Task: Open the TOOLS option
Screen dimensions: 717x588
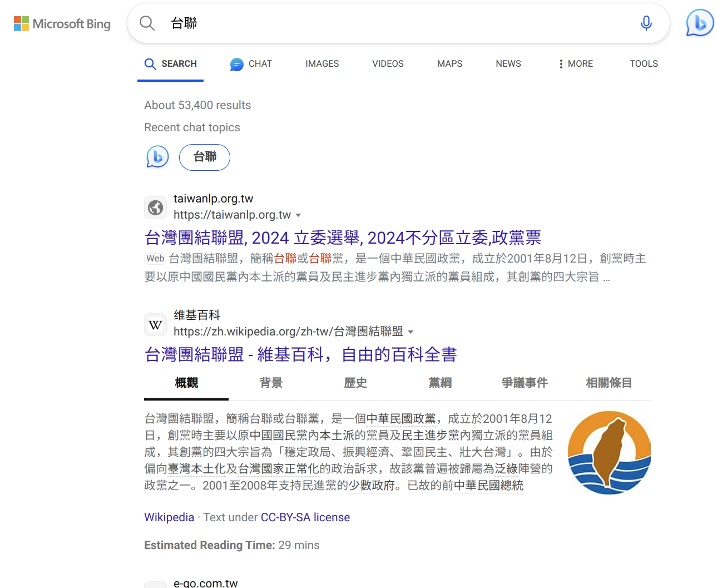Action: 644,64
